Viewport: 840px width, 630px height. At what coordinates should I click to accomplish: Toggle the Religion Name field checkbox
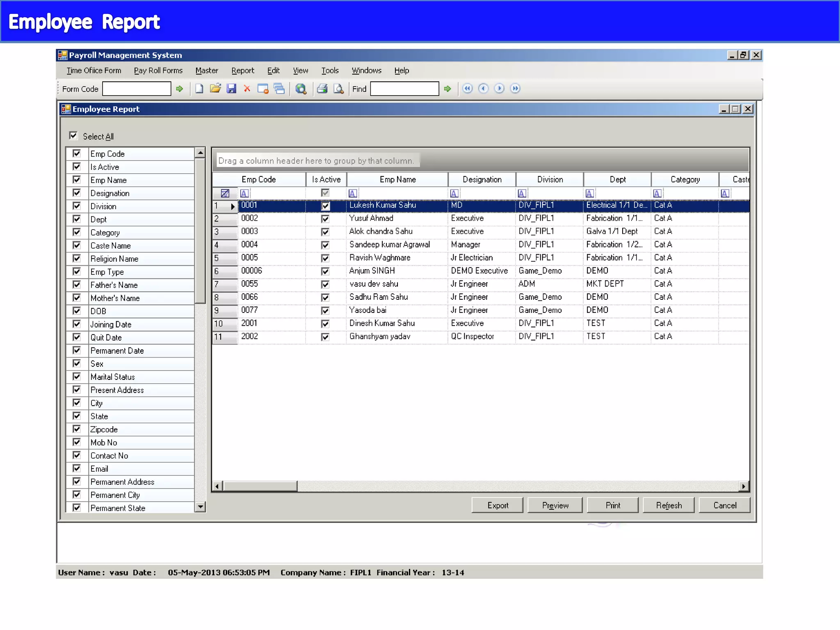[77, 258]
